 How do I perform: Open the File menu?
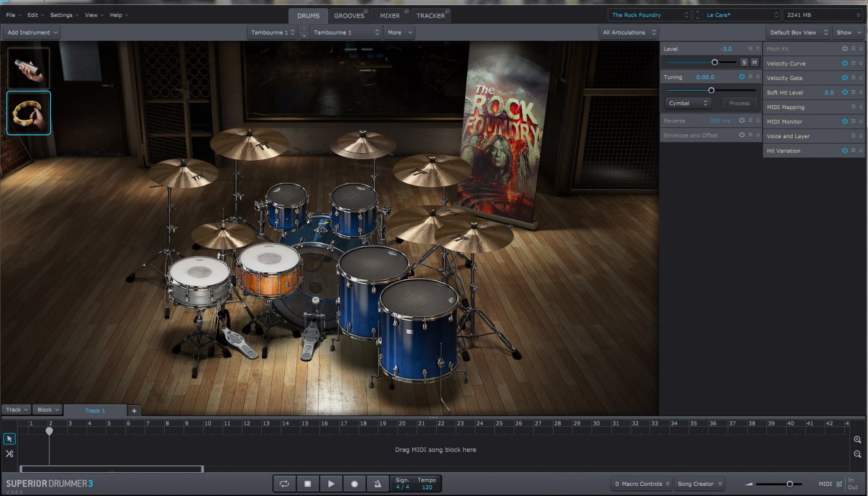point(14,15)
